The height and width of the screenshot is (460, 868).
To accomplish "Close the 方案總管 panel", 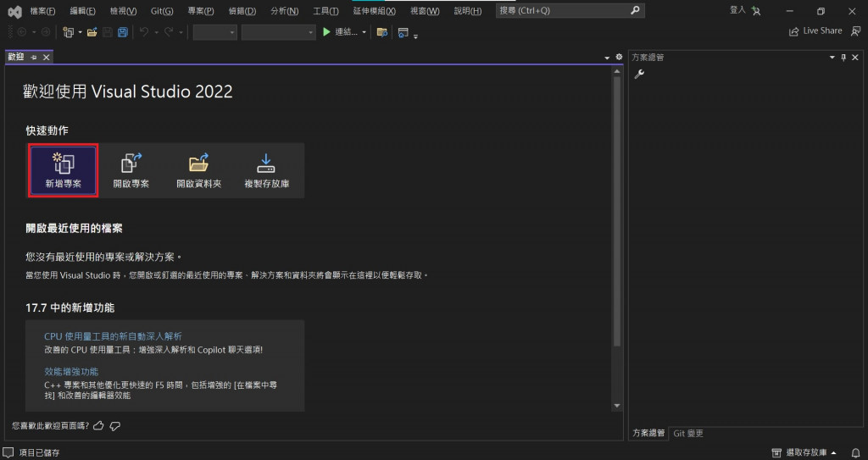I will [x=855, y=58].
